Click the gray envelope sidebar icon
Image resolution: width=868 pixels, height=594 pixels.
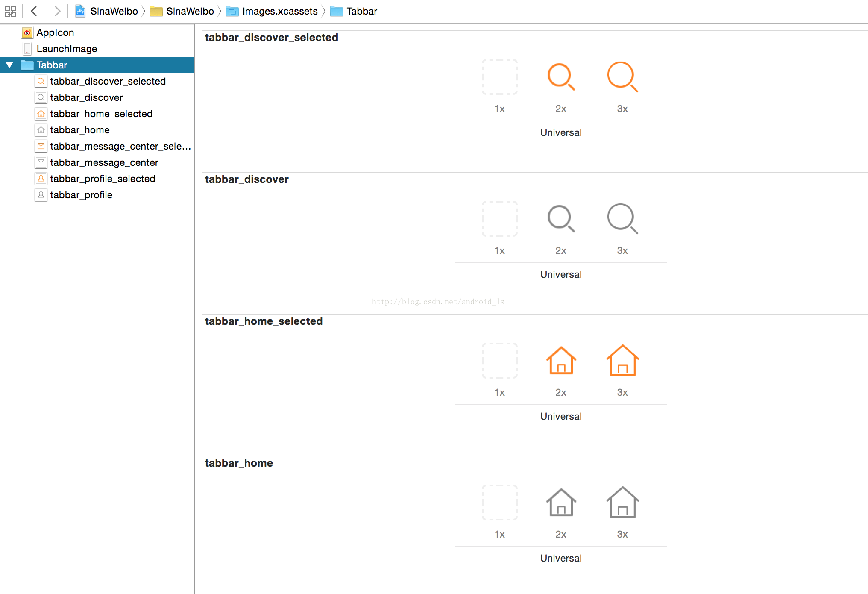[41, 162]
